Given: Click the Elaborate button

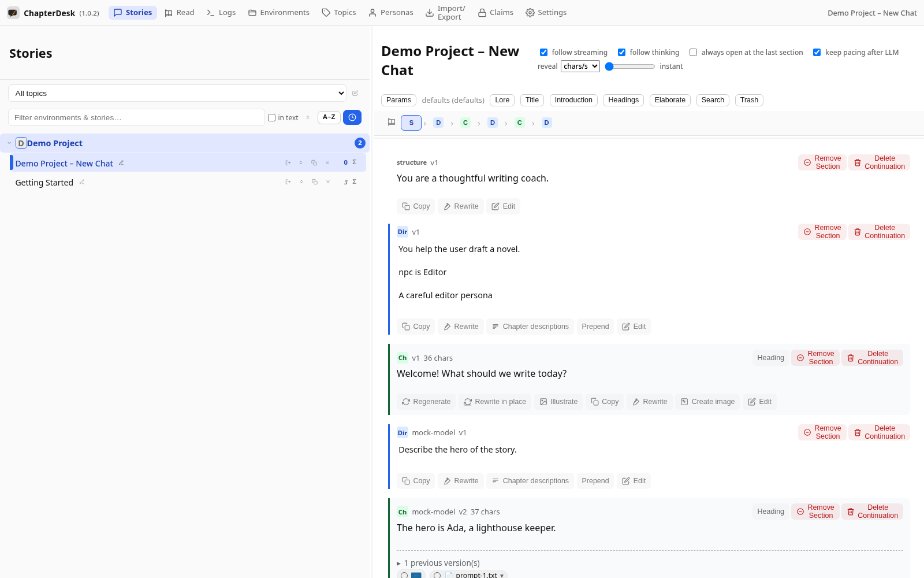Looking at the screenshot, I should [x=670, y=100].
